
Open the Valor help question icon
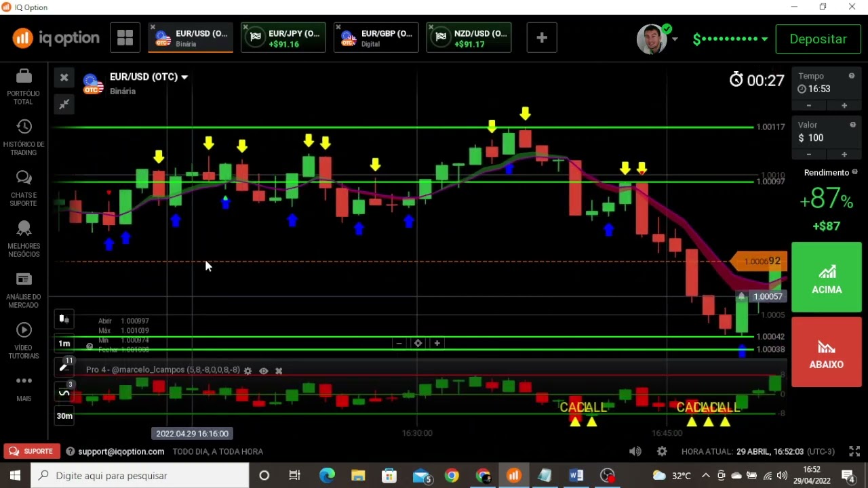click(x=852, y=125)
